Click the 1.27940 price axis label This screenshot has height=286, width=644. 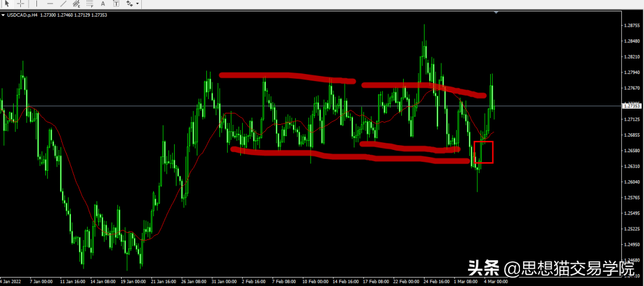click(x=631, y=73)
